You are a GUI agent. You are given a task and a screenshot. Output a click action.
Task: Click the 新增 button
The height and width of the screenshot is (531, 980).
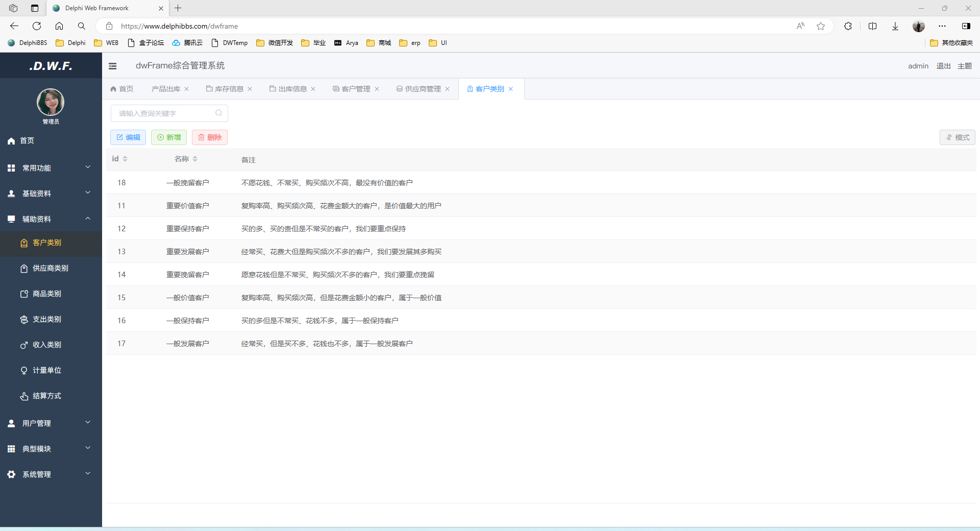tap(169, 137)
